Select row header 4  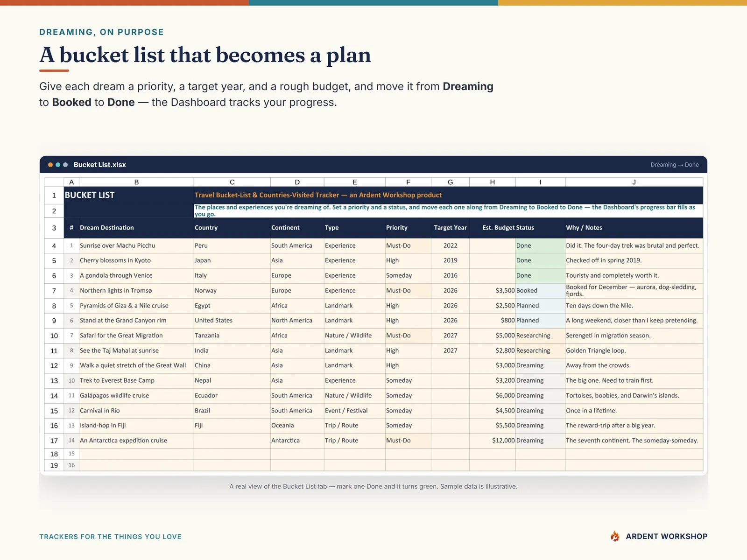[54, 245]
